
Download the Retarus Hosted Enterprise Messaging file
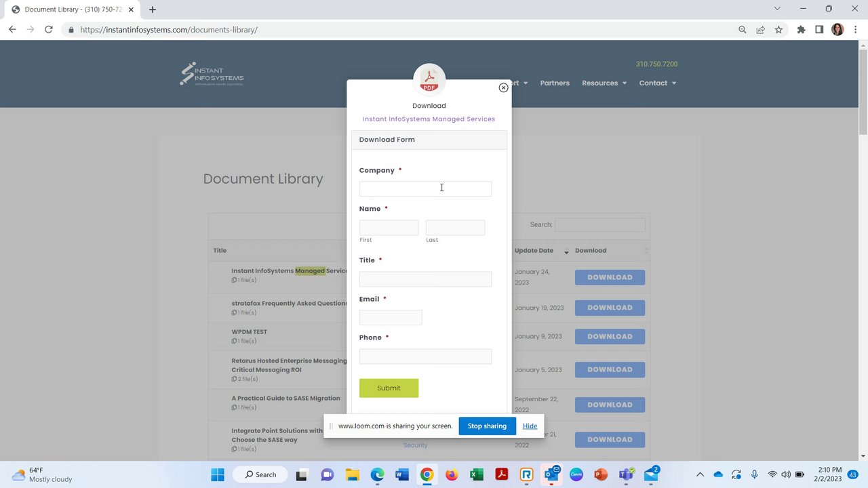click(x=610, y=369)
